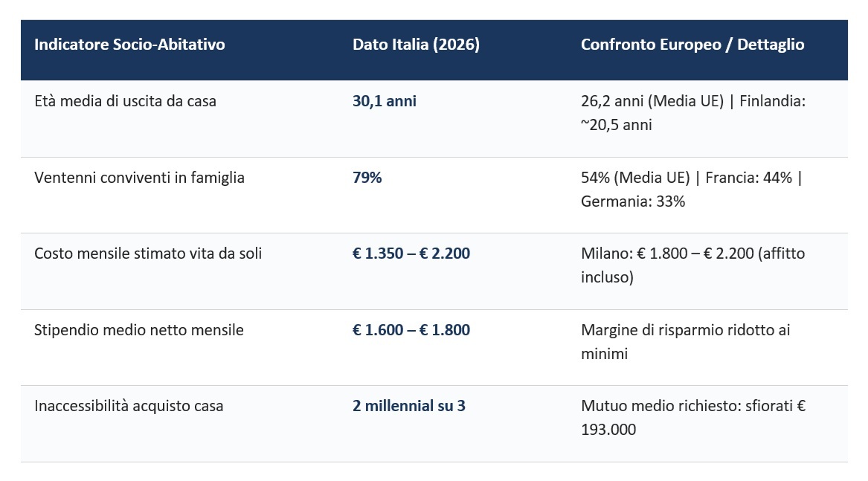The width and height of the screenshot is (868, 481).
Task: Click the Milano affitto incluso detail cell
Action: point(692,265)
